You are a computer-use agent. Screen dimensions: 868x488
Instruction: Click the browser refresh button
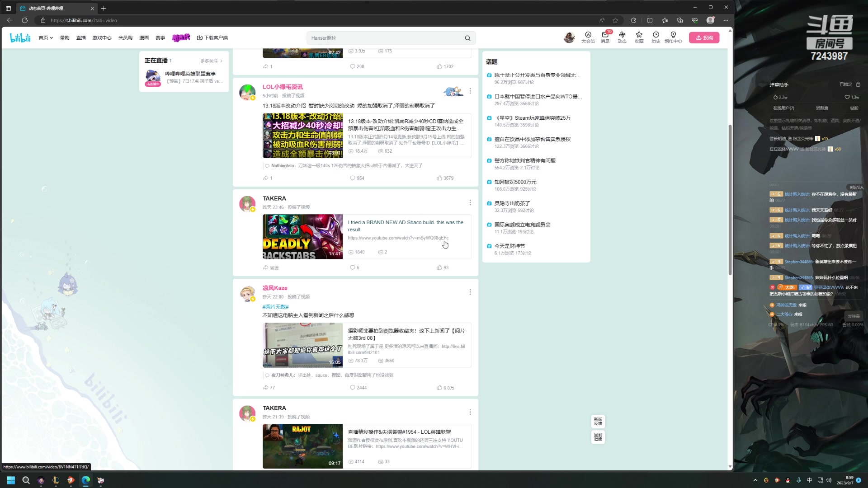[25, 20]
